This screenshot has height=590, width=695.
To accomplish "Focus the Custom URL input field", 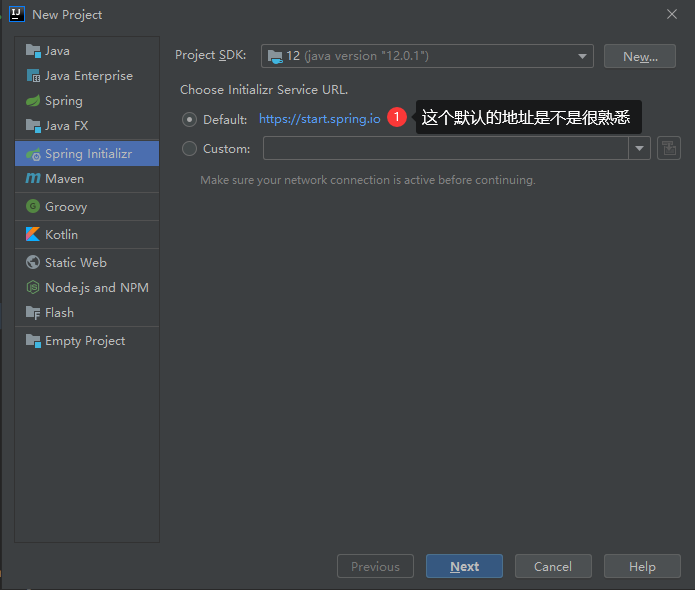I will tap(446, 148).
